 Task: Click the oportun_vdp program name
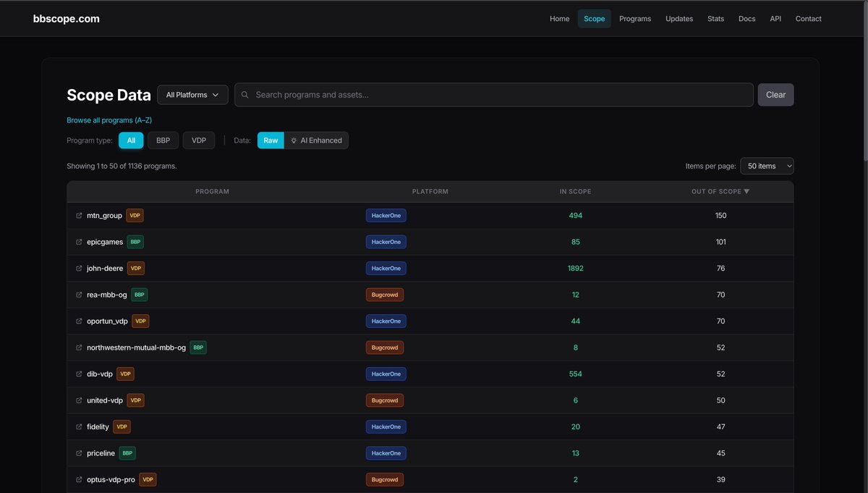click(107, 321)
